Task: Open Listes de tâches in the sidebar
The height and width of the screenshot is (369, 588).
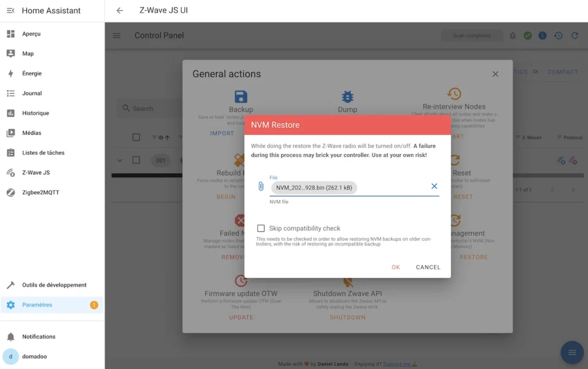Action: pyautogui.click(x=52, y=153)
